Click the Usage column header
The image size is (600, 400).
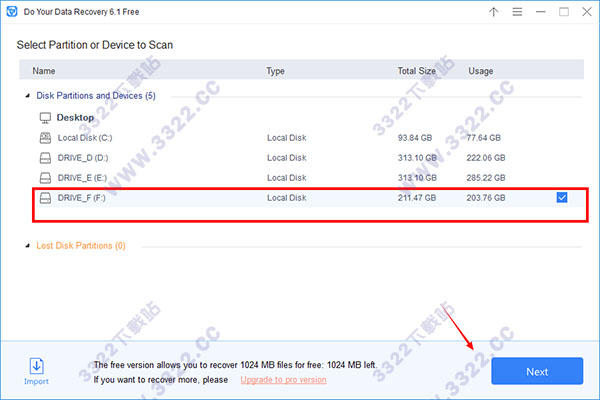click(x=481, y=71)
